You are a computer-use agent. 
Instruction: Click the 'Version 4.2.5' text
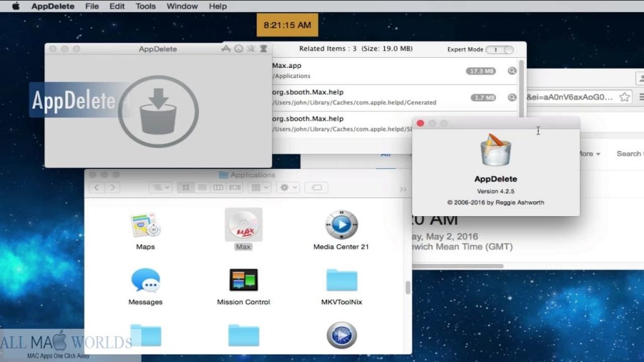[496, 191]
